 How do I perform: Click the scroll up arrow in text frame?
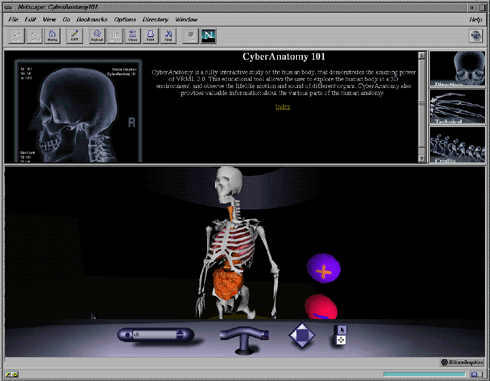point(422,55)
